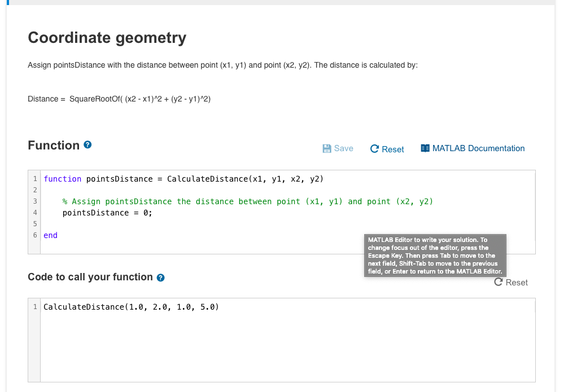The image size is (568, 392).
Task: Click the green comment on line 3
Action: point(248,201)
